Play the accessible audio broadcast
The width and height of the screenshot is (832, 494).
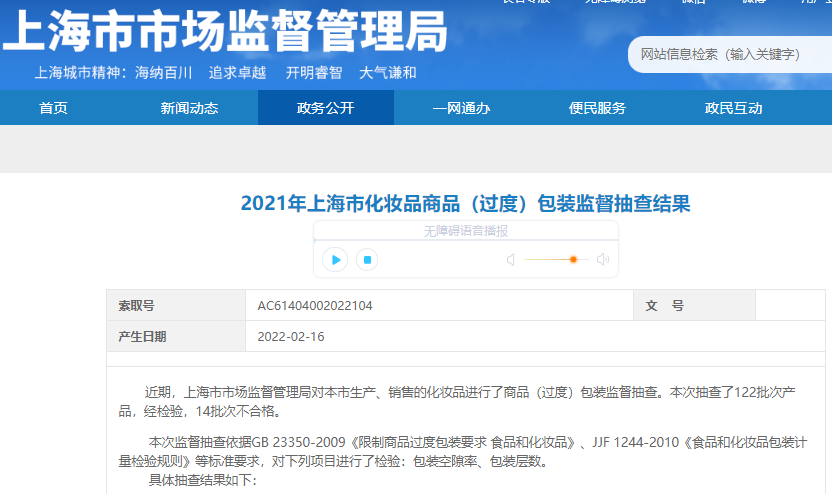point(335,259)
